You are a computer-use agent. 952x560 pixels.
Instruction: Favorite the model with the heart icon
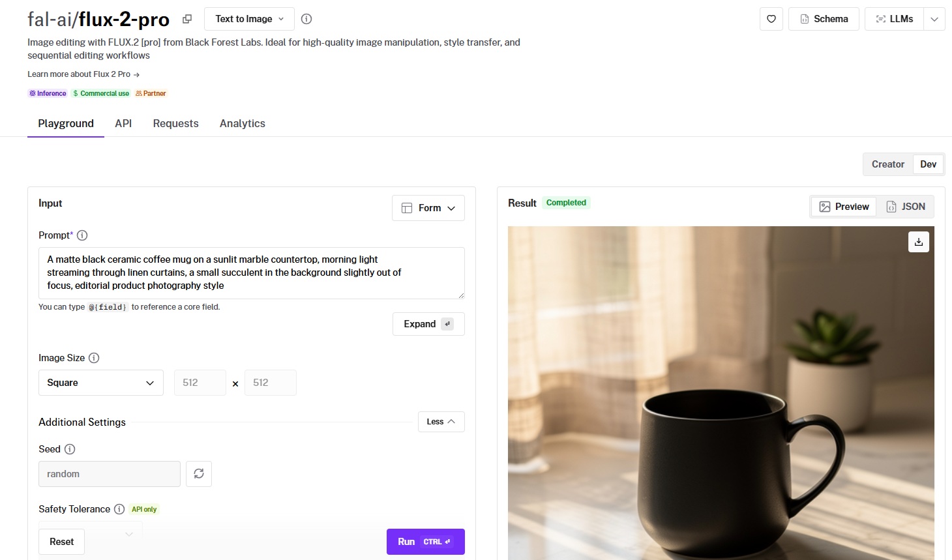(771, 19)
